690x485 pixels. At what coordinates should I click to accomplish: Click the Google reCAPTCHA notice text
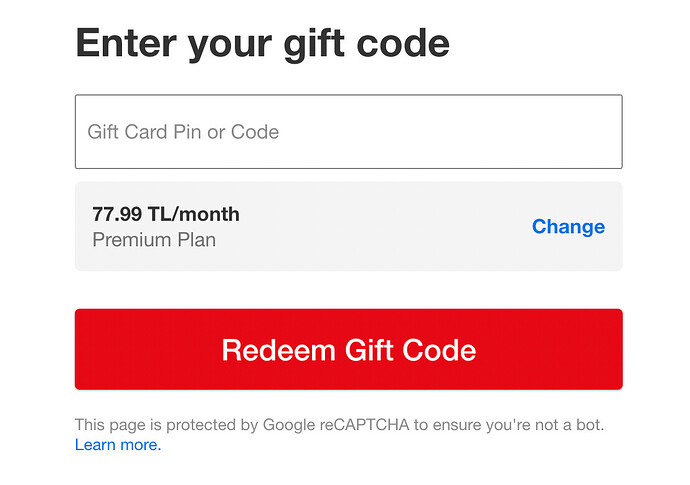tap(339, 425)
